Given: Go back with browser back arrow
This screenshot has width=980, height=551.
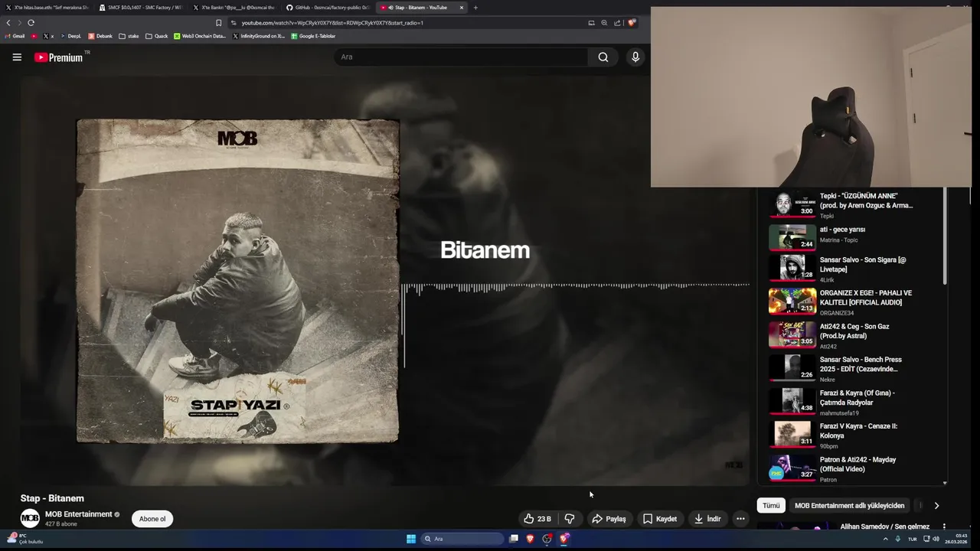Looking at the screenshot, I should 8,23.
